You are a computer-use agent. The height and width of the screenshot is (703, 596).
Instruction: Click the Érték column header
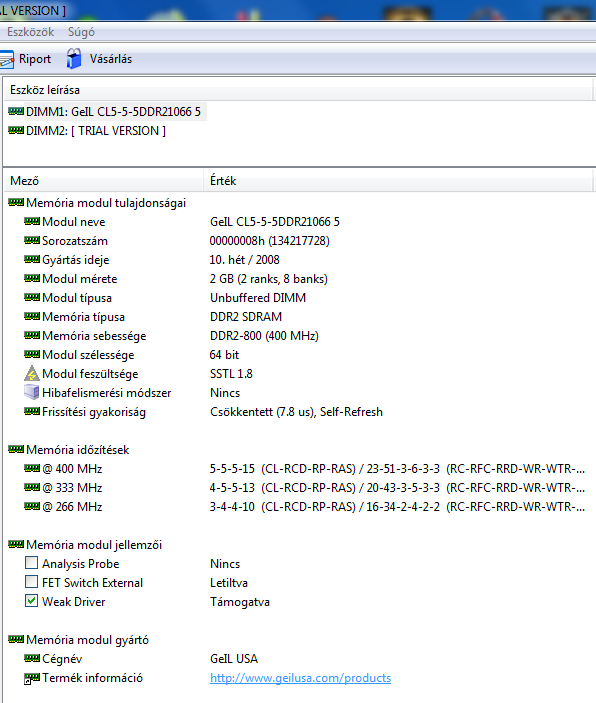point(398,181)
